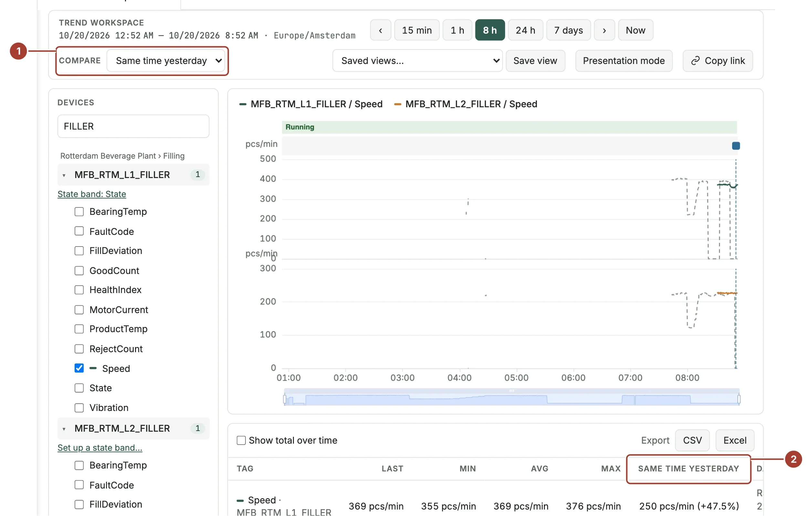Open the Set up a state band link
The height and width of the screenshot is (516, 812).
point(100,448)
